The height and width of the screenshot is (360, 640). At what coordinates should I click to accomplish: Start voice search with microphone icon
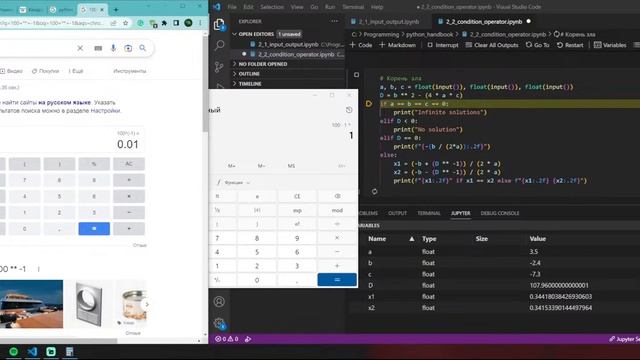click(113, 48)
